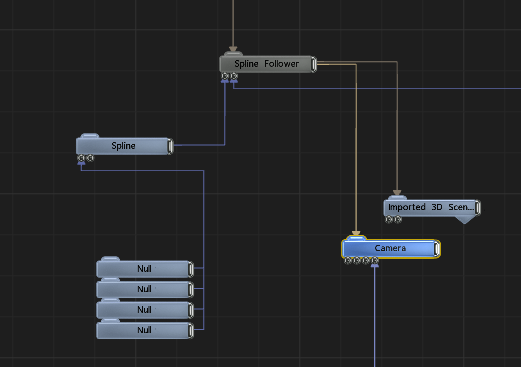Select the Imported 3D Scene node
The height and width of the screenshot is (367, 521).
point(432,207)
